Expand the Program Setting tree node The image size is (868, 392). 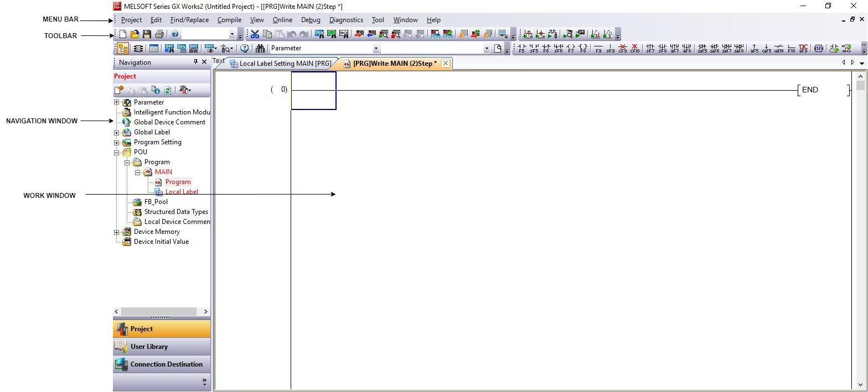click(x=116, y=142)
